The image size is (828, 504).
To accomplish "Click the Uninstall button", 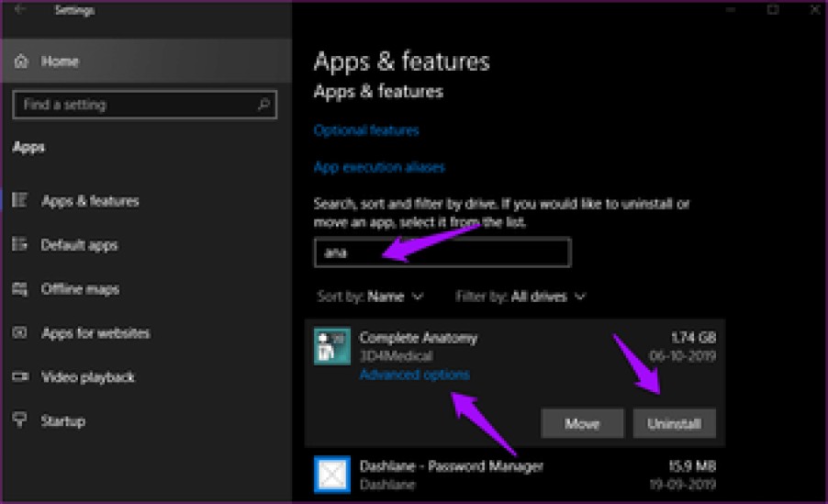I will coord(675,423).
